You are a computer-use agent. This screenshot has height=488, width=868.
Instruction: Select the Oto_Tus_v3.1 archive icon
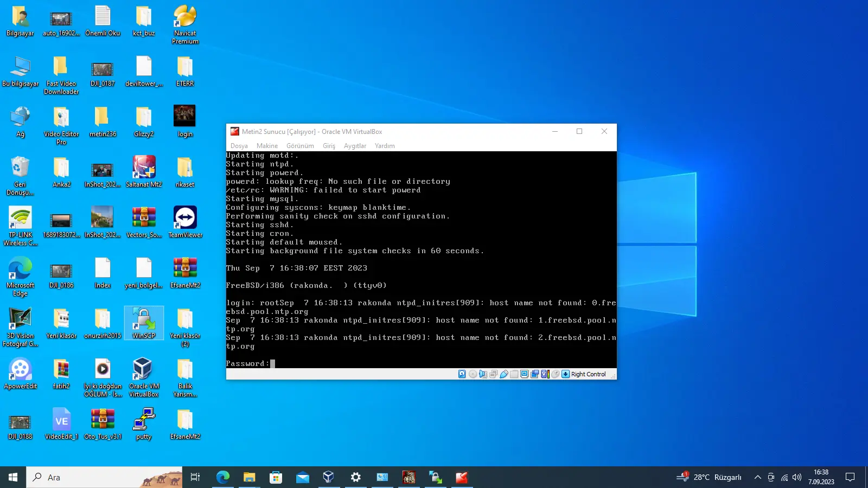click(103, 424)
